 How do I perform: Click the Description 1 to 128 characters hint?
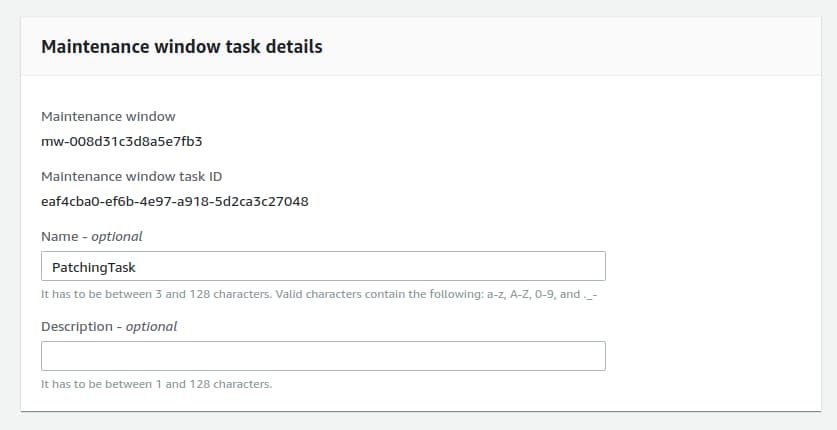156,384
